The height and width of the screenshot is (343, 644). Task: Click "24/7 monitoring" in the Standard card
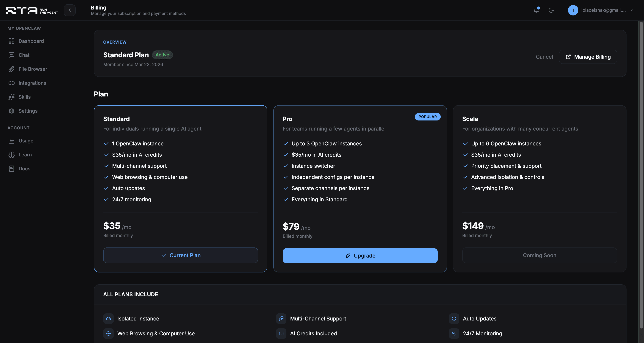point(132,200)
